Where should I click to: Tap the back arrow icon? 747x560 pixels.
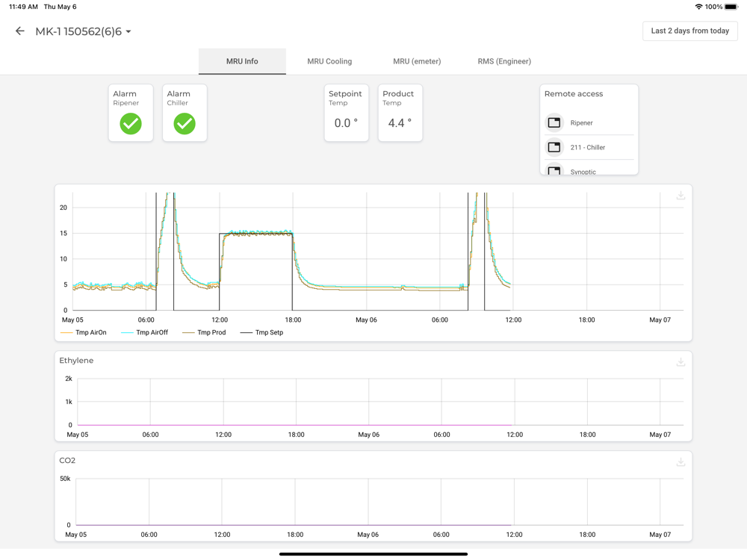click(x=19, y=31)
